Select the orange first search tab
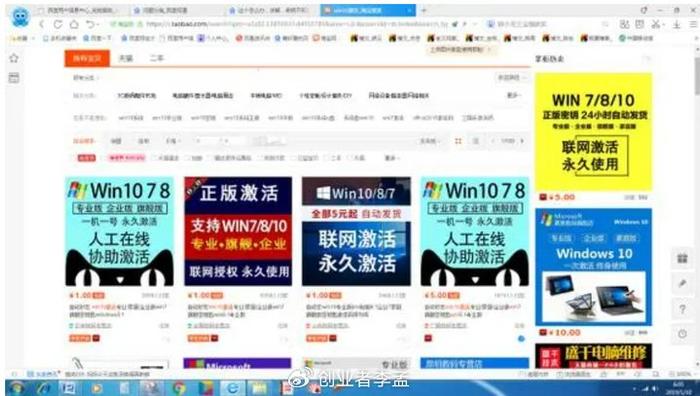This screenshot has width=700, height=396. coord(87,58)
